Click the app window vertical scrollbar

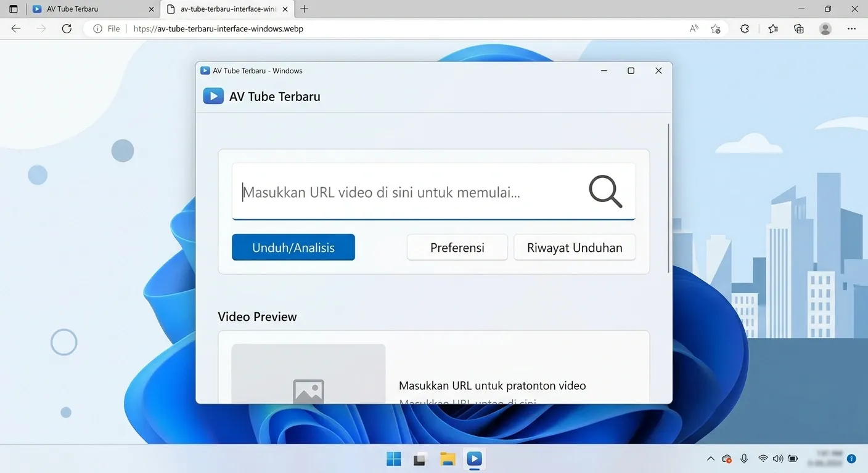click(668, 198)
